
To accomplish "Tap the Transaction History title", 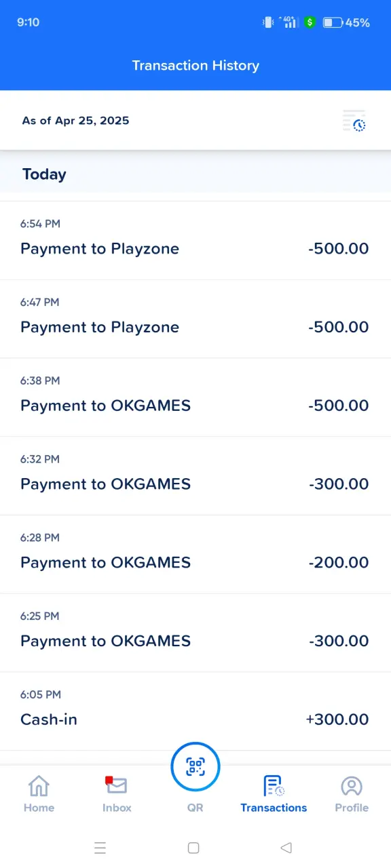I will pyautogui.click(x=195, y=66).
